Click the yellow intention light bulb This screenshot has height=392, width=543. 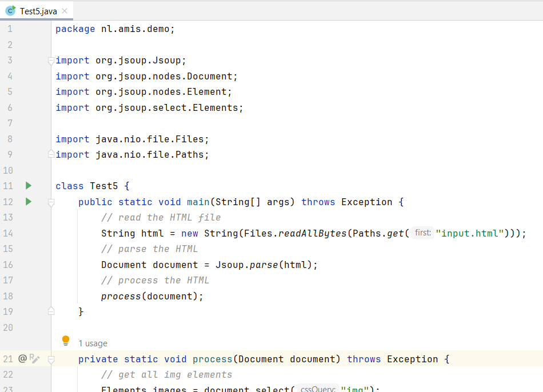click(66, 341)
